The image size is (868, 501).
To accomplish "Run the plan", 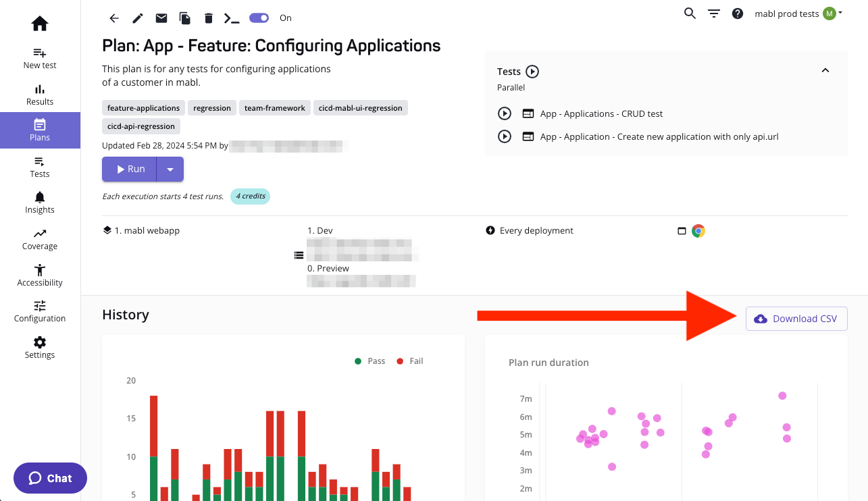I will (x=130, y=169).
